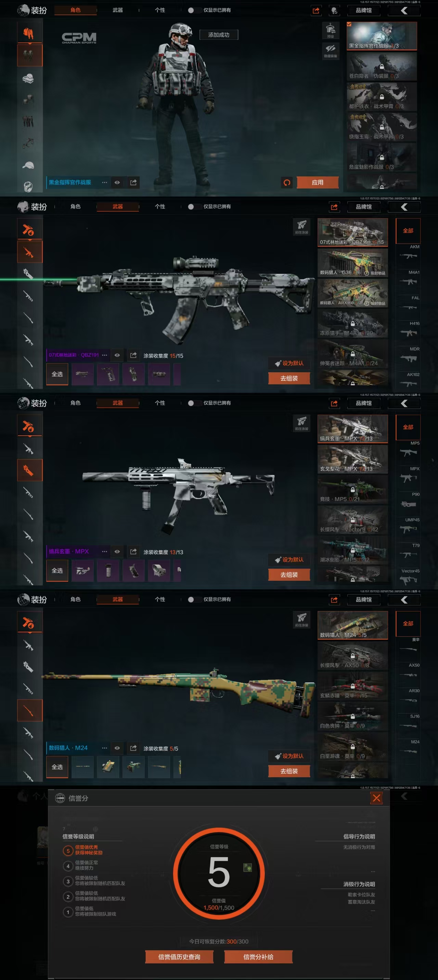Image resolution: width=438 pixels, height=980 pixels.
Task: Click the 信誉值历史查询 button
Action: pyautogui.click(x=179, y=957)
